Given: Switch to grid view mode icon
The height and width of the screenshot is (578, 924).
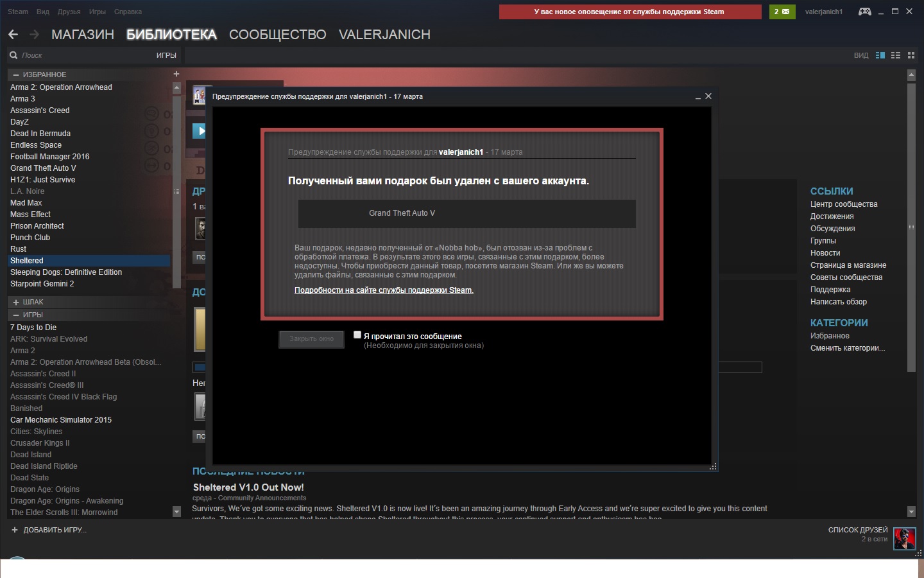Looking at the screenshot, I should tap(911, 55).
